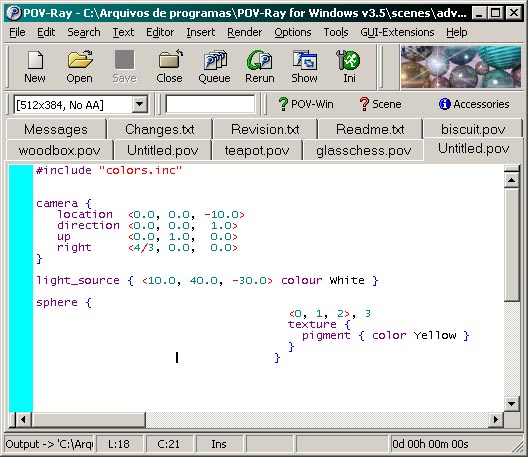The image size is (528, 457).
Task: Click the vertical scrollbar thumb
Action: tap(512, 245)
